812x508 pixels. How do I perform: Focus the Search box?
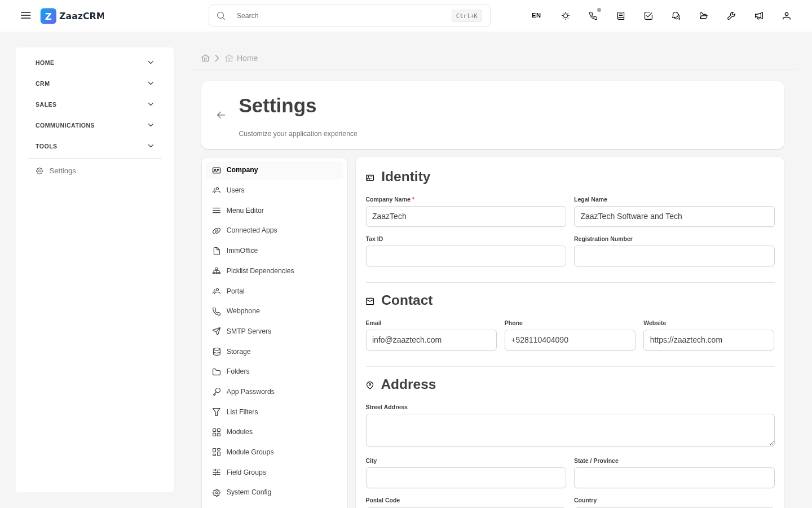pyautogui.click(x=350, y=16)
